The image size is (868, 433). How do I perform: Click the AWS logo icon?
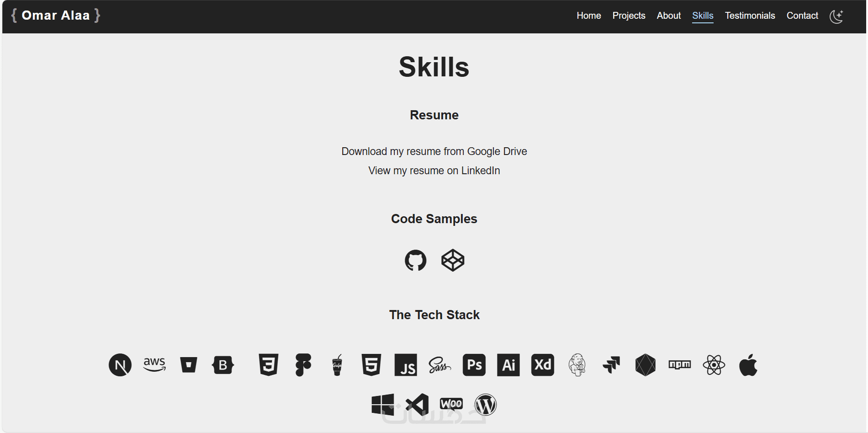[x=154, y=364]
